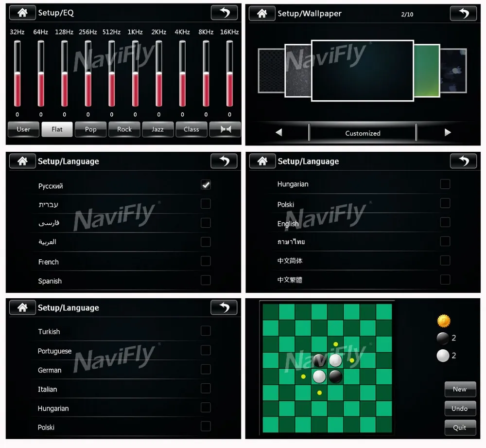Viewport: 486px width, 448px height.
Task: Undo the last game move
Action: 460,408
